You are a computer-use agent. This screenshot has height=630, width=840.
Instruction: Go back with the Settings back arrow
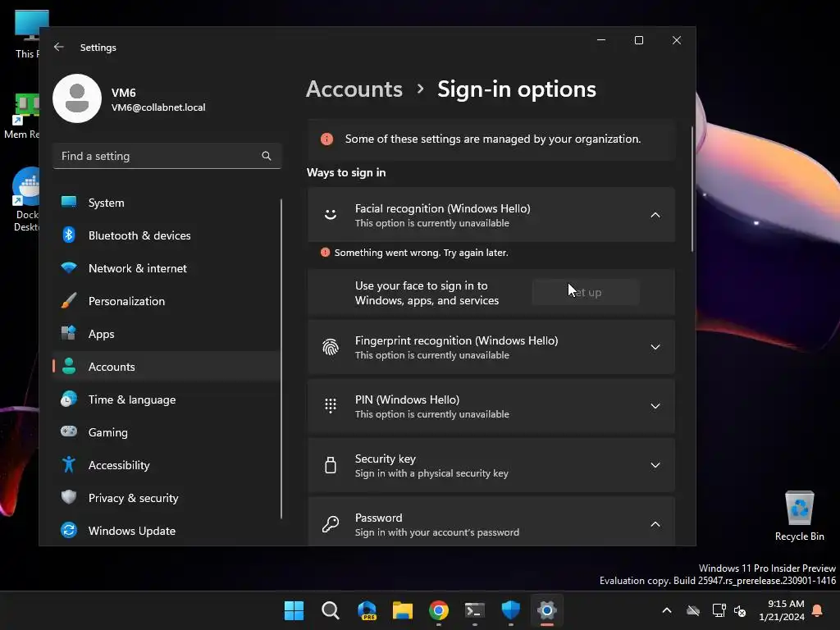point(59,47)
